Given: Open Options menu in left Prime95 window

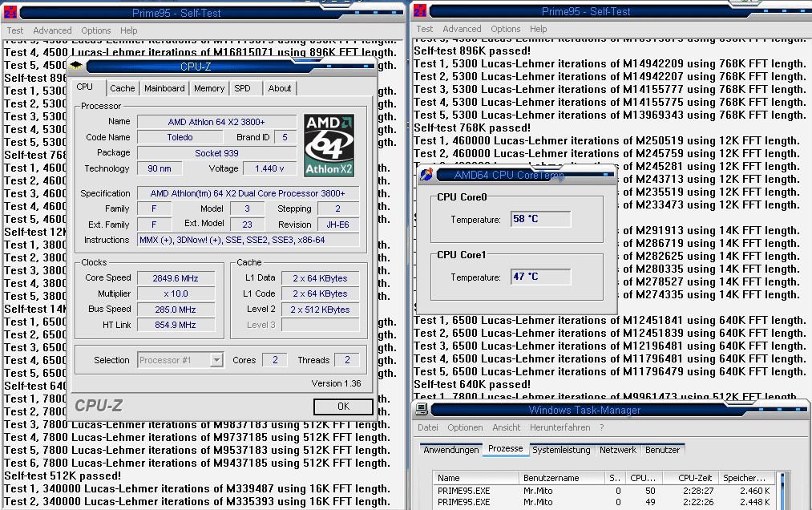Looking at the screenshot, I should click(96, 30).
